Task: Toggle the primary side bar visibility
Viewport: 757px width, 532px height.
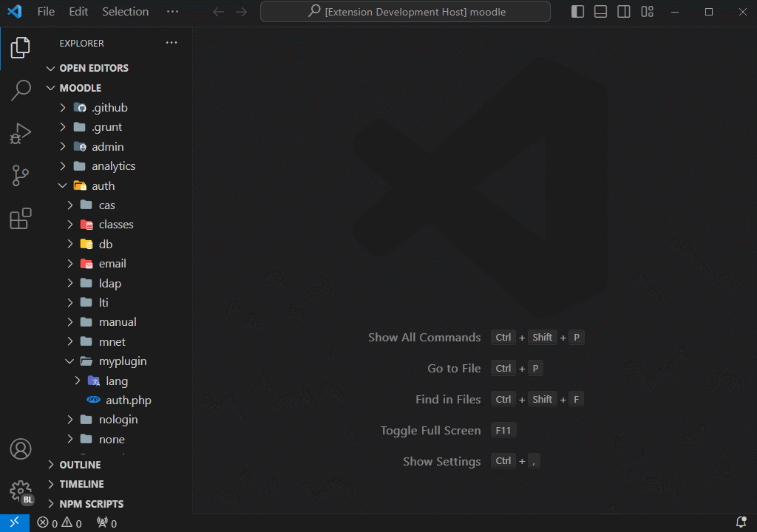Action: tap(577, 12)
